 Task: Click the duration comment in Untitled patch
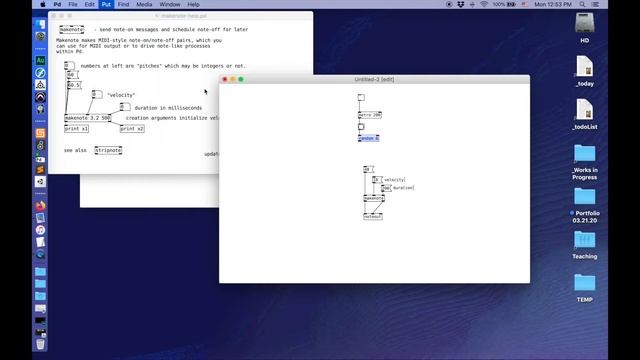(x=403, y=188)
